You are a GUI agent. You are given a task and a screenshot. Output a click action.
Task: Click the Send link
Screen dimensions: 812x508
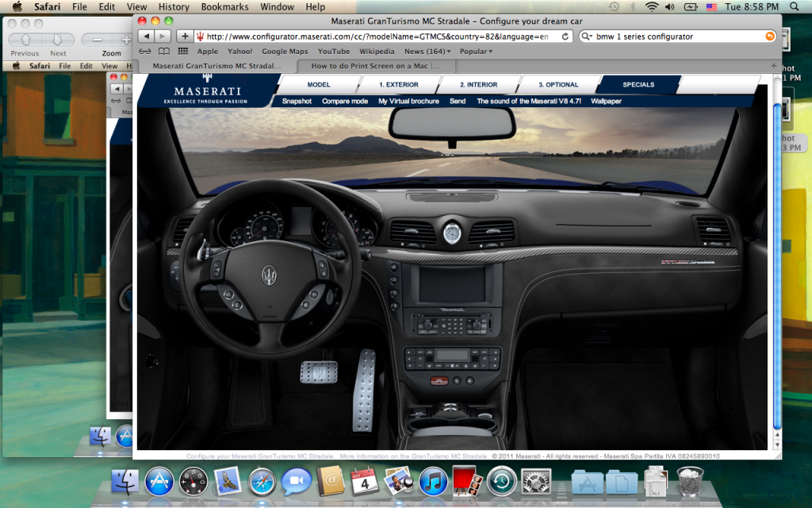[x=458, y=101]
